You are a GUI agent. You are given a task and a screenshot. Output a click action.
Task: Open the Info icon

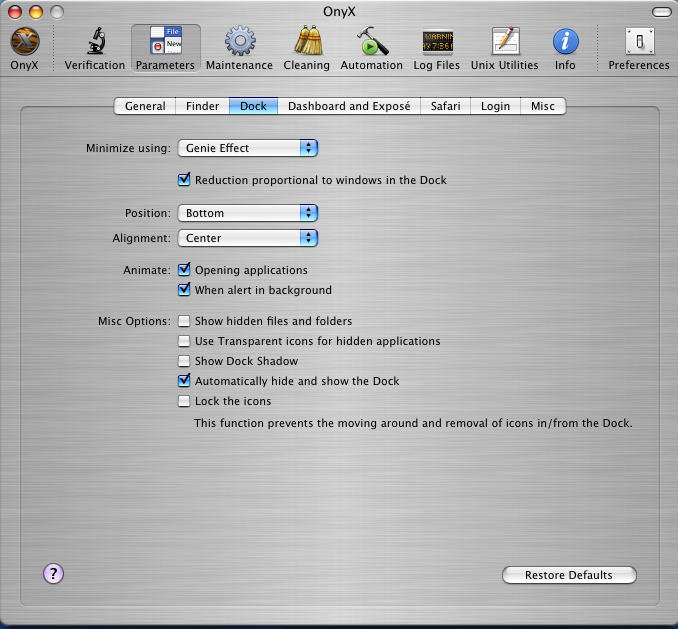(x=565, y=42)
